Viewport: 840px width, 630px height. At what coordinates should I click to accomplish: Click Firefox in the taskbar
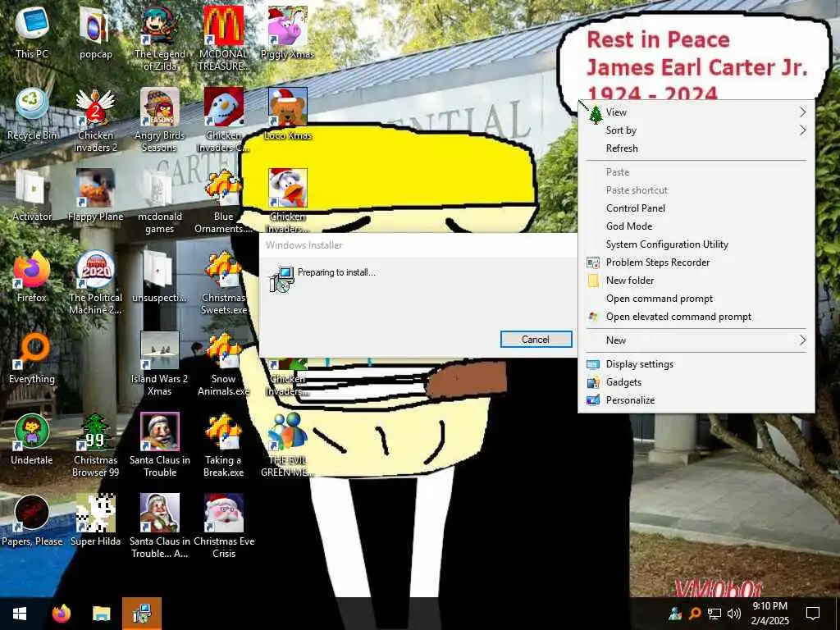coord(61,614)
